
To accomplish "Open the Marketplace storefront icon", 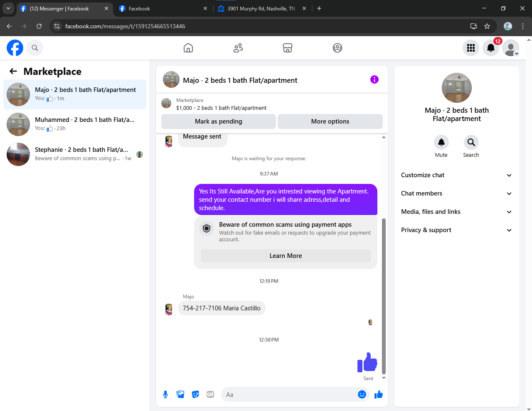I will click(288, 48).
